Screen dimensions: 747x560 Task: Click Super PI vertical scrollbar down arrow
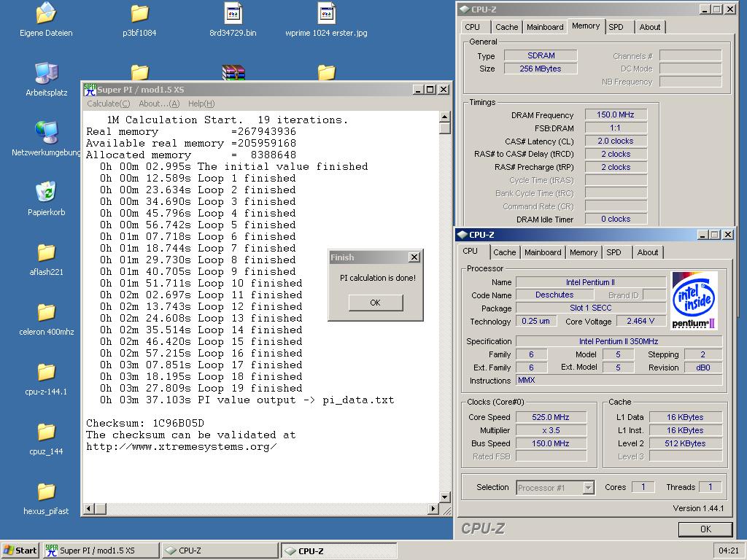tap(445, 497)
